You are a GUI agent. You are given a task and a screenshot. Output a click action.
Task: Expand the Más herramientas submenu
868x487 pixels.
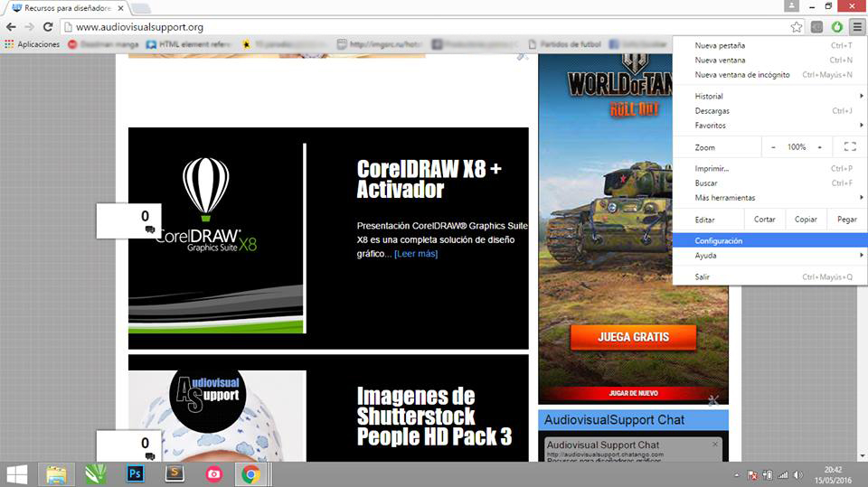click(x=770, y=198)
